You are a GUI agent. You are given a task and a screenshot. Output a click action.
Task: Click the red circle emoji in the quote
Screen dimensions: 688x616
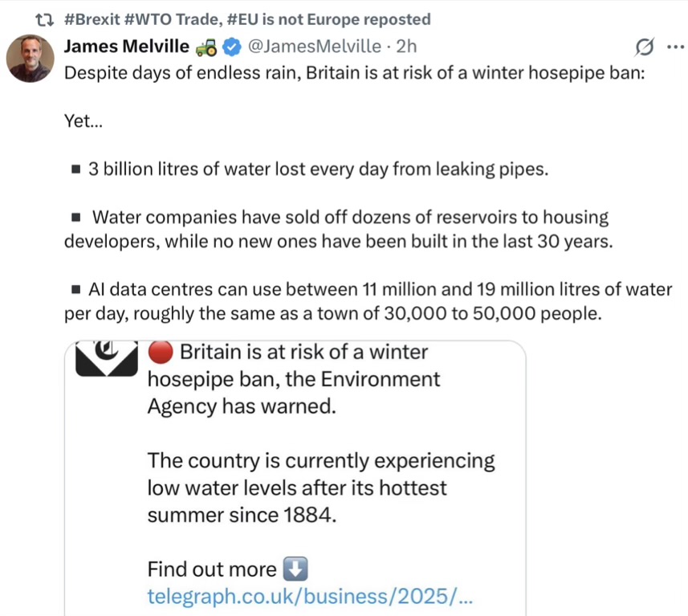pos(160,353)
